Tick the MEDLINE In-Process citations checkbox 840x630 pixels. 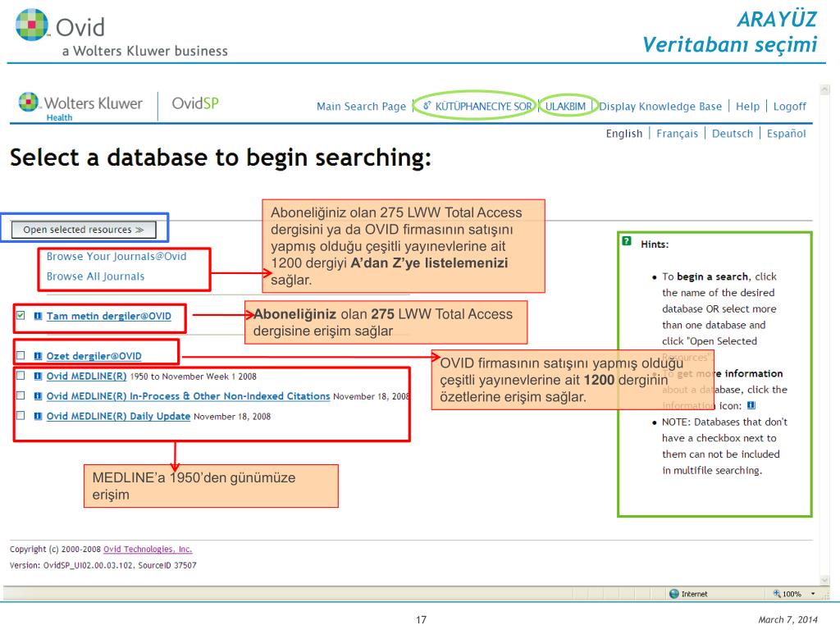click(21, 395)
